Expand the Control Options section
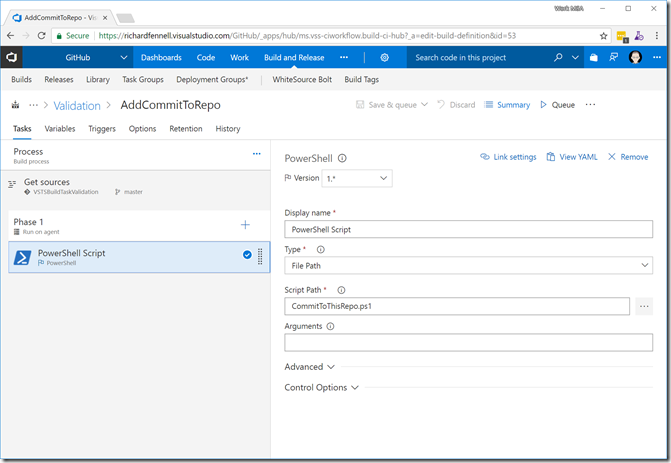671x463 pixels. point(321,388)
